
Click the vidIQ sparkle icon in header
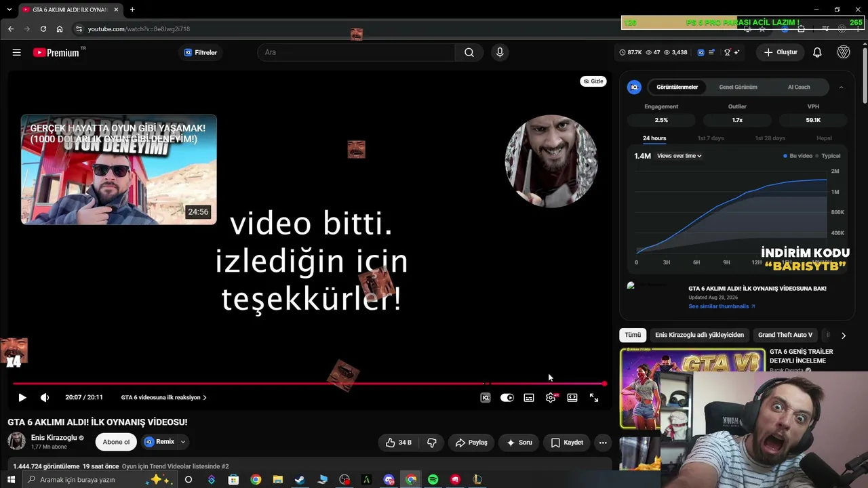pyautogui.click(x=737, y=52)
